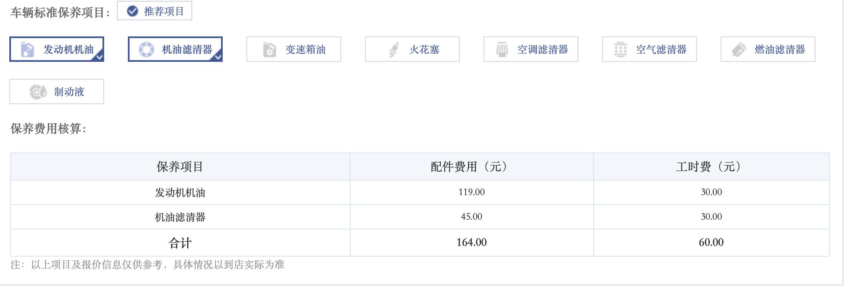This screenshot has height=288, width=868.
Task: Toggle selection of 变速箱油 maintenance item
Action: pos(293,50)
